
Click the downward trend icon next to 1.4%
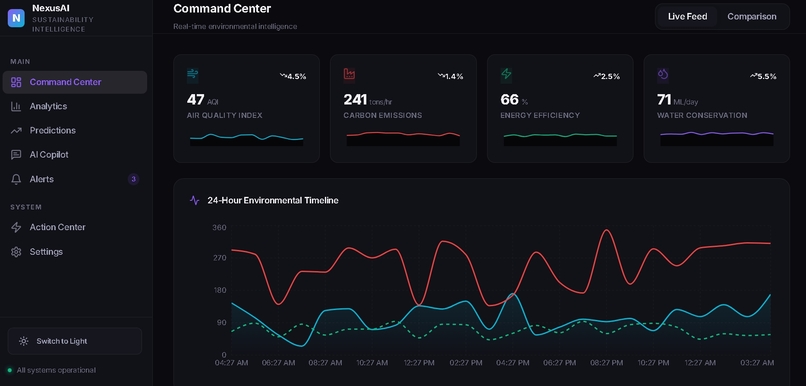(x=441, y=76)
